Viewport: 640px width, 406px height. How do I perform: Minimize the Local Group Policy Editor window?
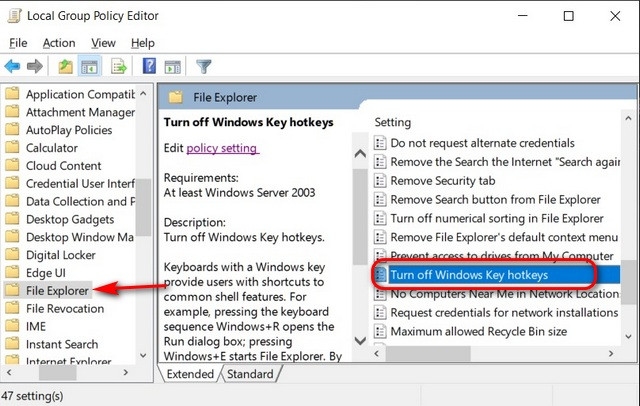point(523,16)
